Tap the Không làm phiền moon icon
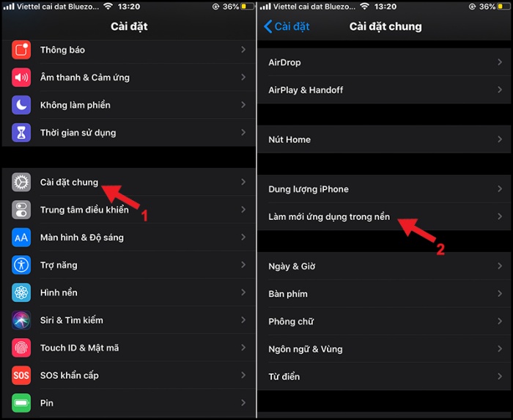The width and height of the screenshot is (513, 420). point(21,105)
